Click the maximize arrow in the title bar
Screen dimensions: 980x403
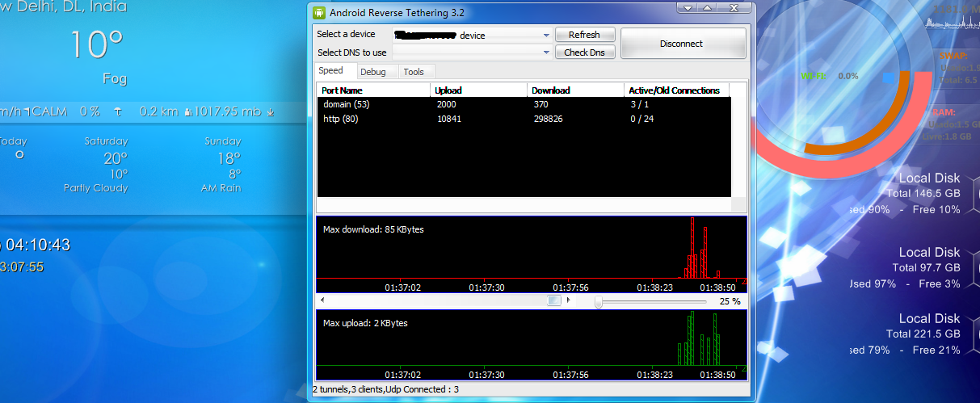click(708, 8)
